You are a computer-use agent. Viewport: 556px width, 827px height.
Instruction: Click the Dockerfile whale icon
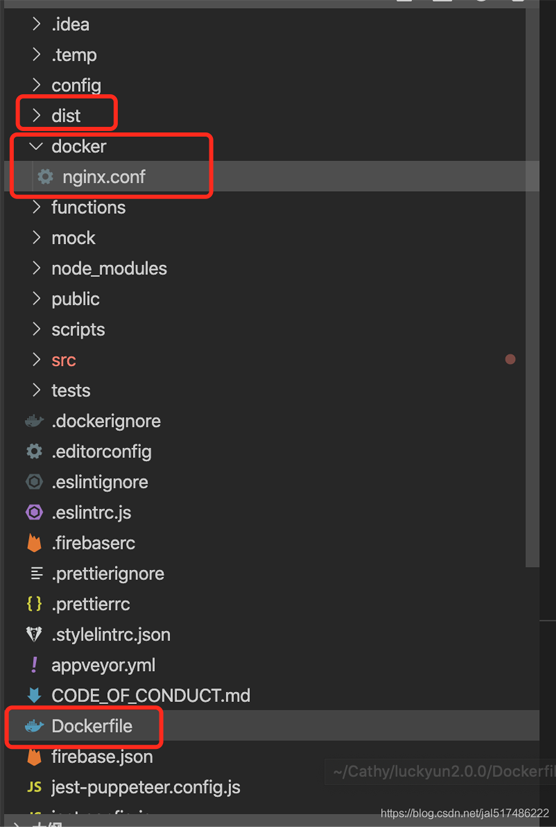[34, 726]
